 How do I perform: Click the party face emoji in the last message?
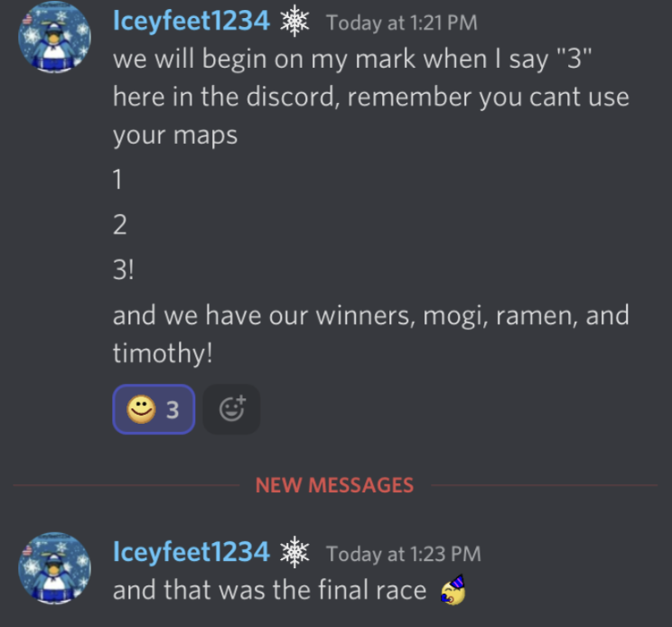pyautogui.click(x=453, y=590)
